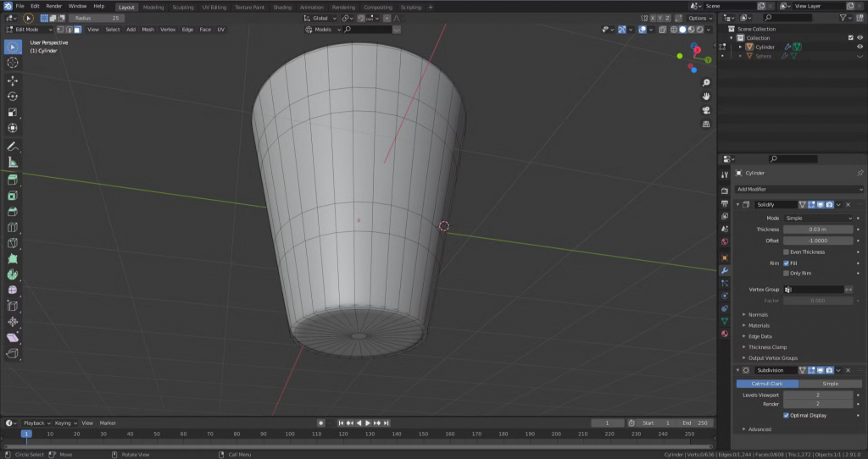
Task: Switch to face select mode
Action: point(77,30)
